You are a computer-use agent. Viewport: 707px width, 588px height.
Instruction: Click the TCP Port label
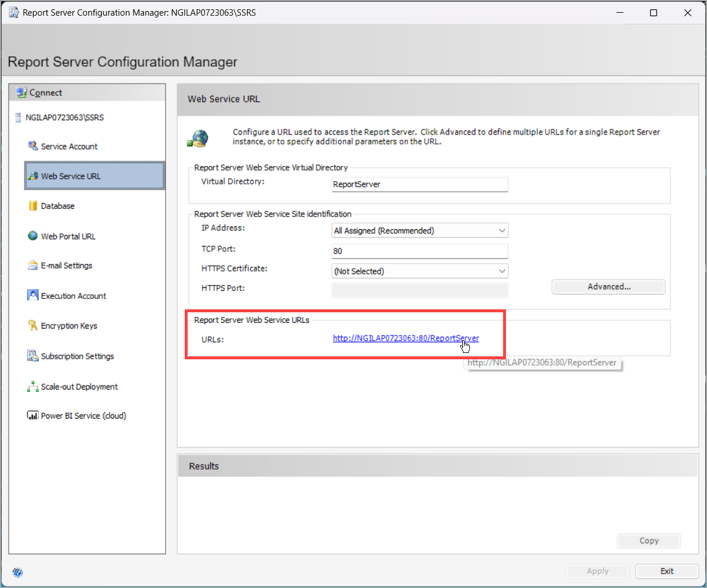(x=218, y=249)
